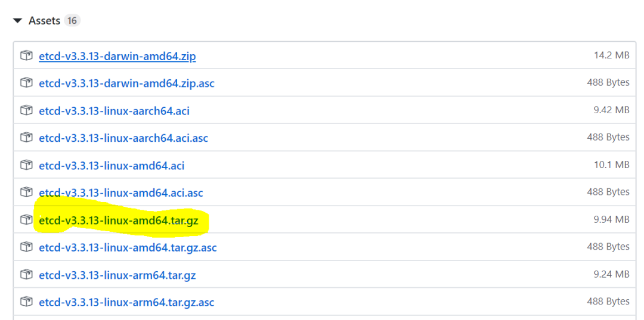Image resolution: width=644 pixels, height=320 pixels.
Task: Open etcd-v3.3.13-darwin-amd64.zip.asc link
Action: (x=126, y=83)
